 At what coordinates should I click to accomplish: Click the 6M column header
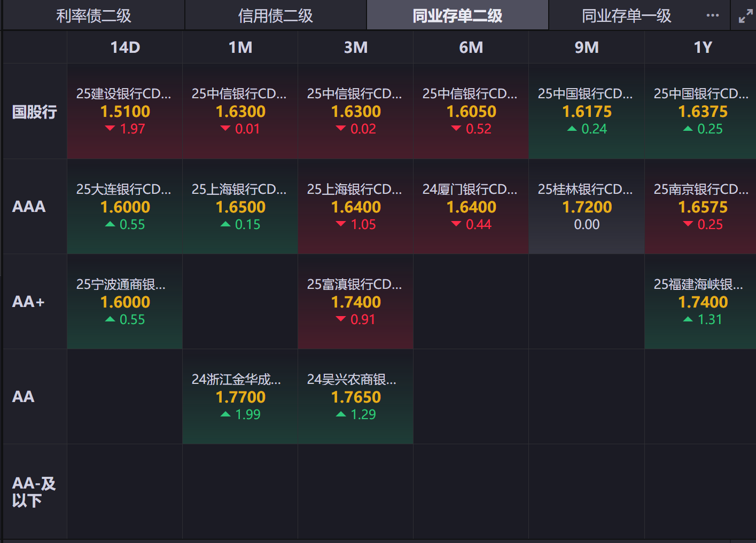471,48
